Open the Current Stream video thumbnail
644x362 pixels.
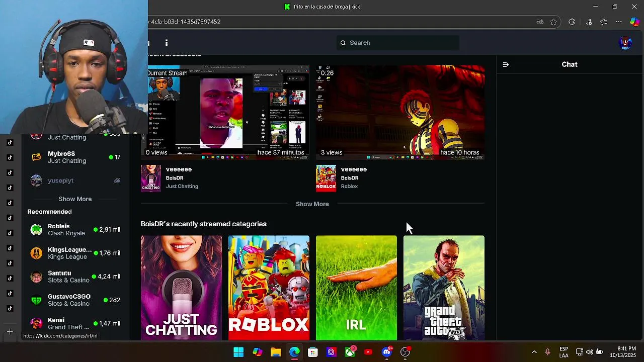(225, 112)
